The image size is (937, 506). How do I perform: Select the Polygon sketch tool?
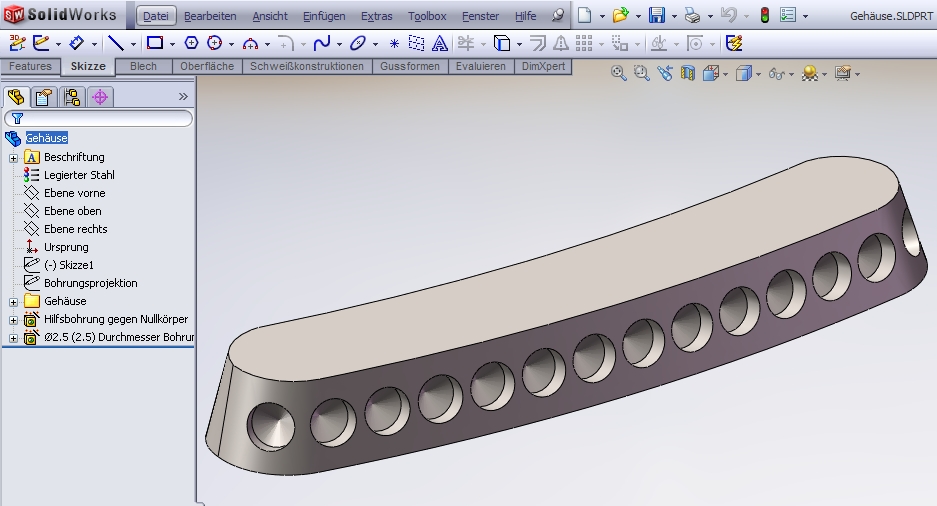pyautogui.click(x=191, y=43)
